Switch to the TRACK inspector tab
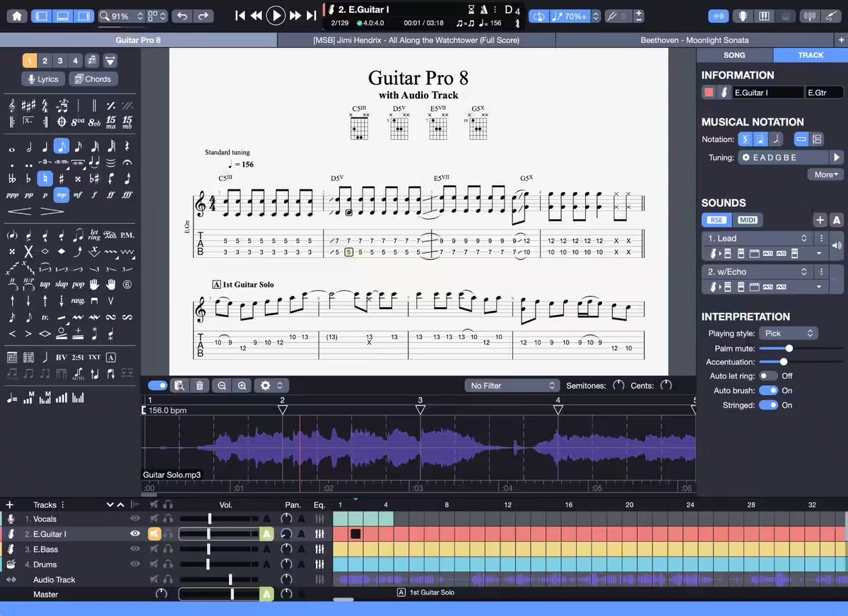Image resolution: width=848 pixels, height=616 pixels. 811,55
